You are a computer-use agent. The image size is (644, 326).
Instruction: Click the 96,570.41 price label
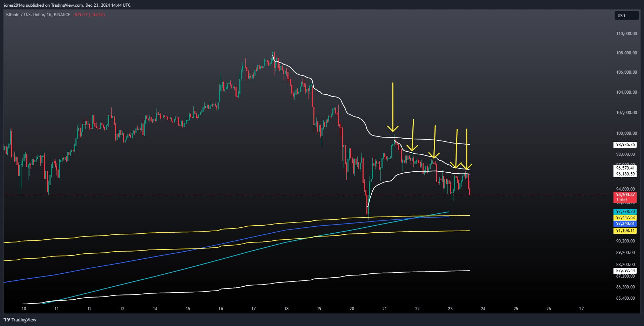point(625,168)
